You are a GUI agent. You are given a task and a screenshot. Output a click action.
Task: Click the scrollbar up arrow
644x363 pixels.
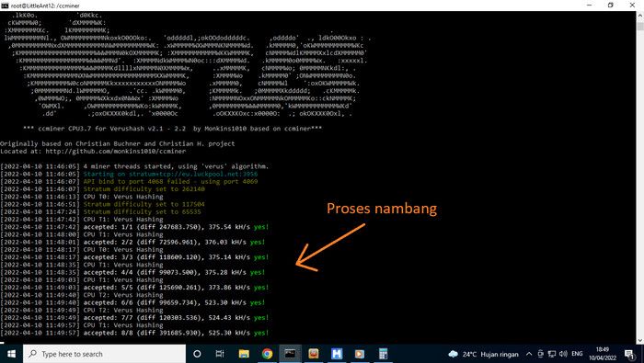click(640, 16)
